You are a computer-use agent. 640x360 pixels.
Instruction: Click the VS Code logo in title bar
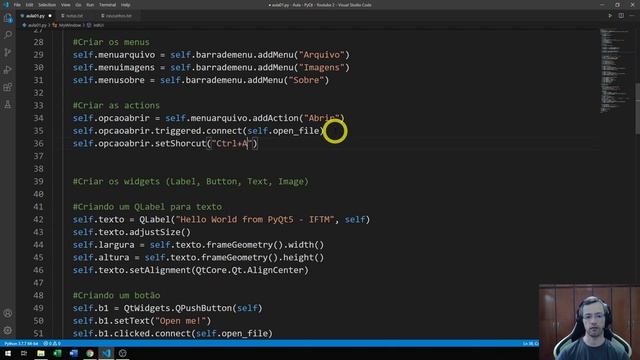click(6, 4)
